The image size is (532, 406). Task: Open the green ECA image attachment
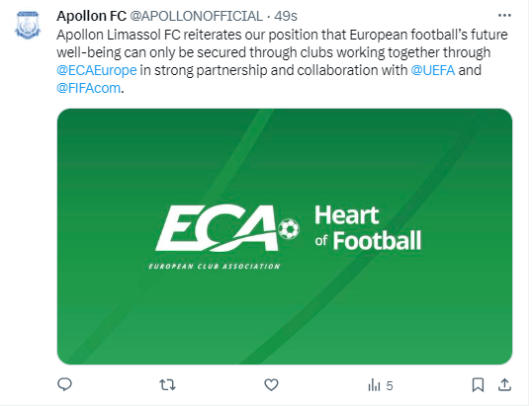285,236
